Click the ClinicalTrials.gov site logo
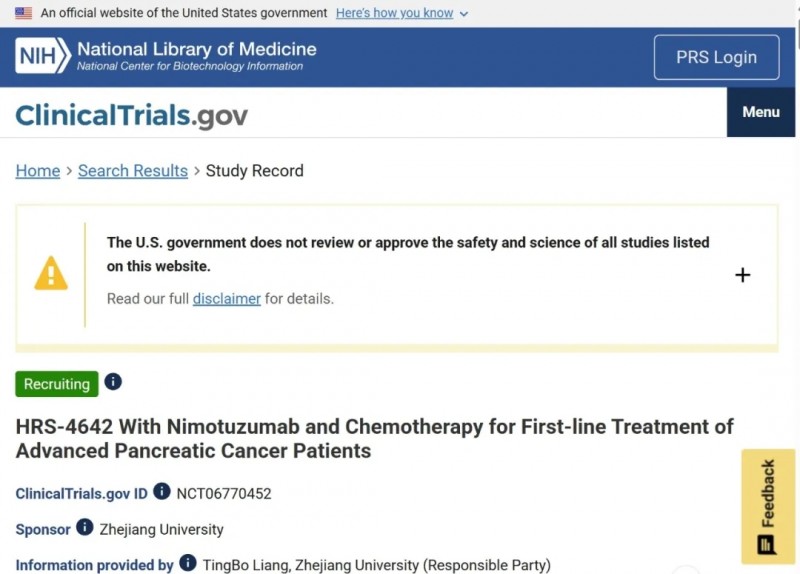 [131, 115]
